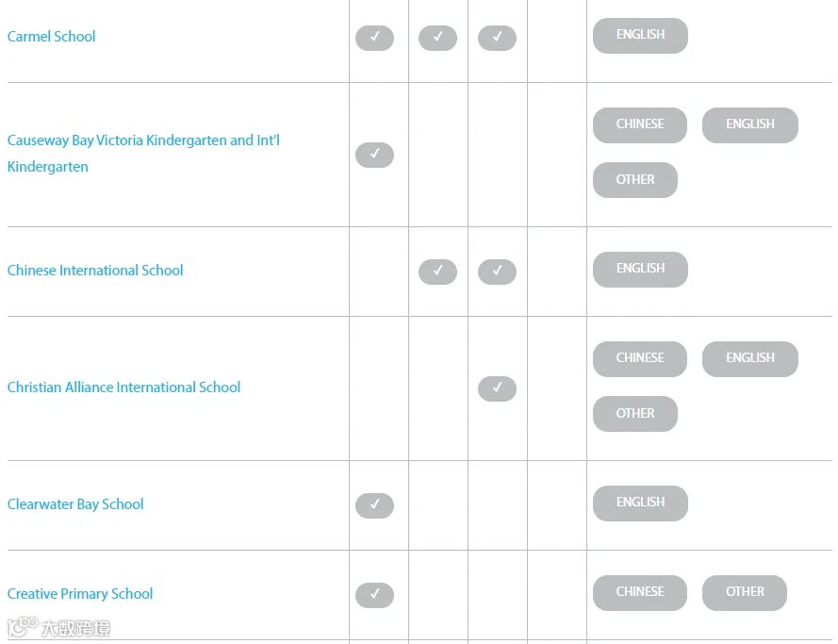Click Christian Alliance International School's checkmark
Screen dimensions: 838x644
(497, 388)
